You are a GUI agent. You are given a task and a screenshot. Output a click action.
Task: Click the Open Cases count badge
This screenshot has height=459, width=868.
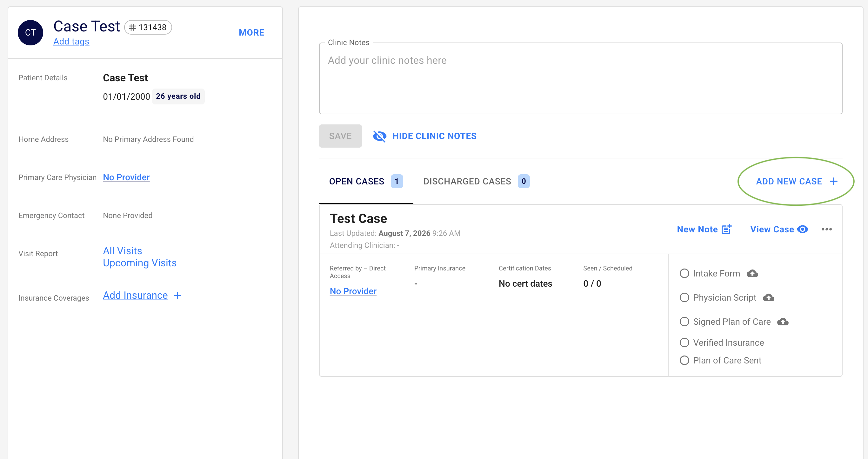point(397,181)
